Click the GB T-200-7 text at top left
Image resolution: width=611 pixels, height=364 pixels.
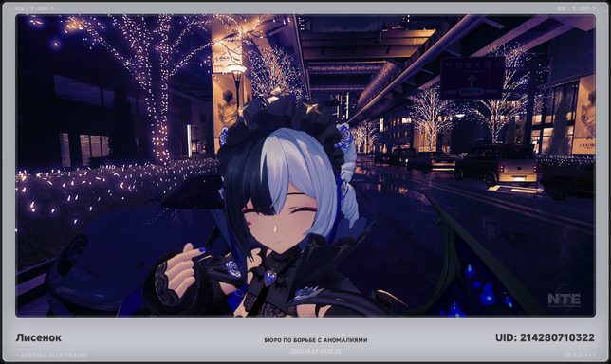(34, 9)
